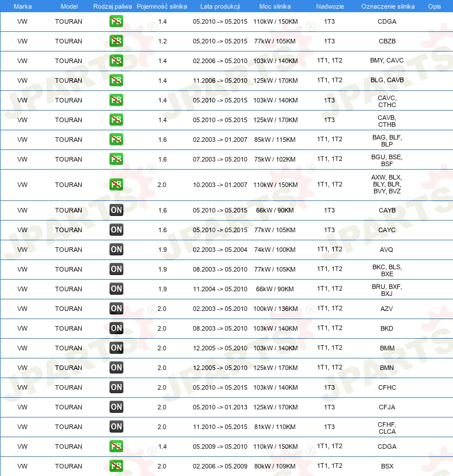Select the Pojemność silnika header

coord(162,6)
